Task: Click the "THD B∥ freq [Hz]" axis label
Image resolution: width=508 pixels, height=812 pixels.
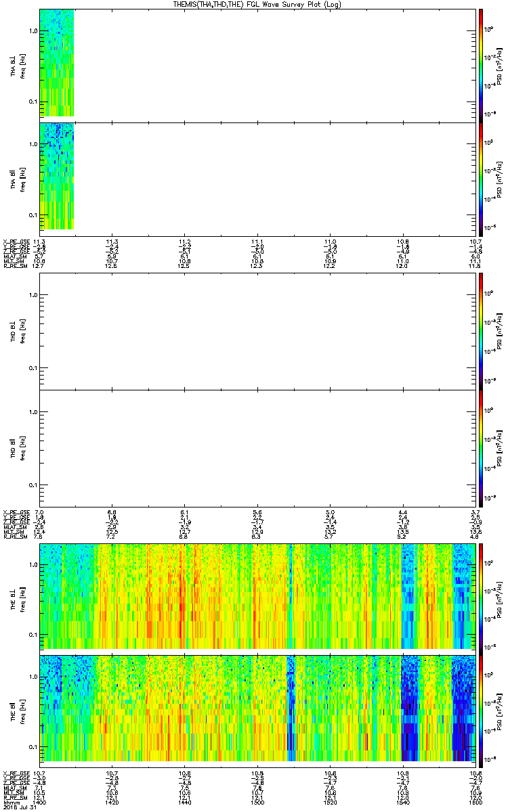Action: coord(18,447)
